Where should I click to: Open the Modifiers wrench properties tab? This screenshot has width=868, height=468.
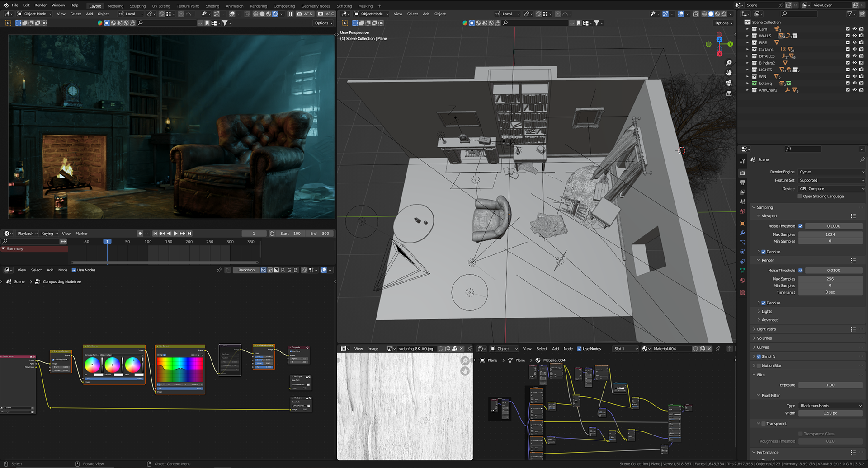pyautogui.click(x=742, y=233)
